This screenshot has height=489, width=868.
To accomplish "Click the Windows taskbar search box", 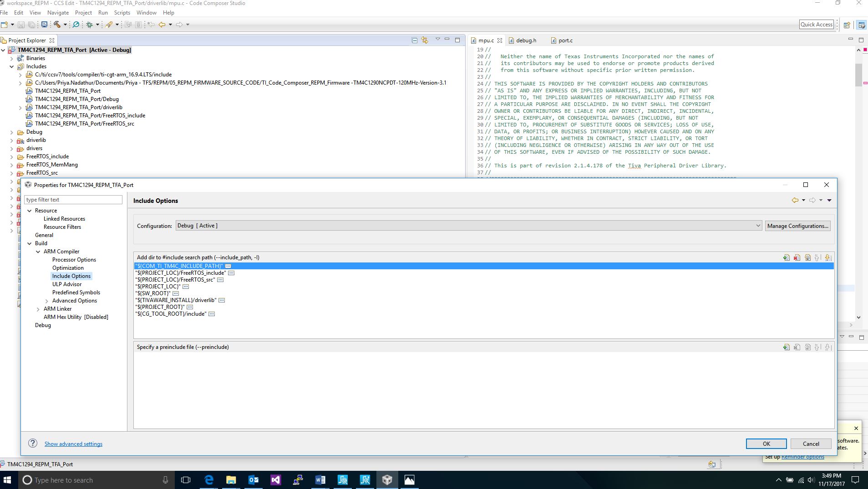I will (x=96, y=480).
